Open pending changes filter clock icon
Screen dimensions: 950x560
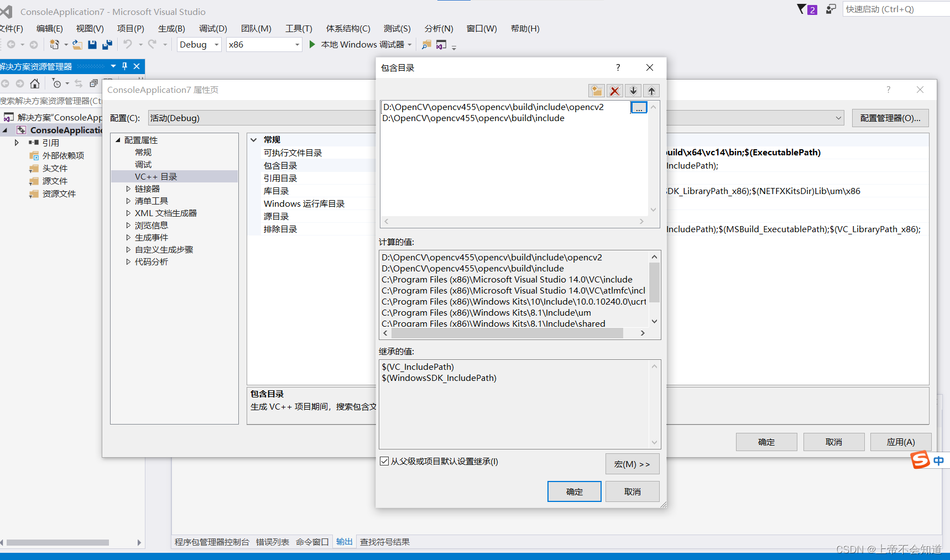(x=56, y=83)
